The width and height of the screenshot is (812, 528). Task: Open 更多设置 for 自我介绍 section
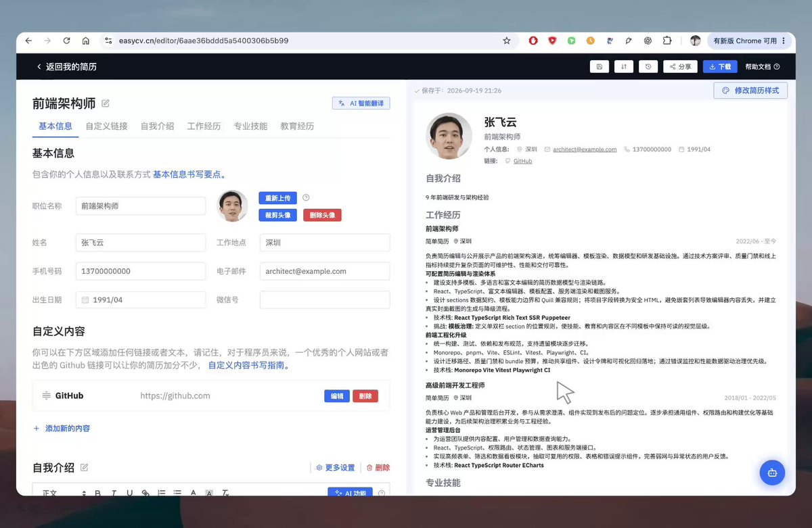tap(336, 467)
